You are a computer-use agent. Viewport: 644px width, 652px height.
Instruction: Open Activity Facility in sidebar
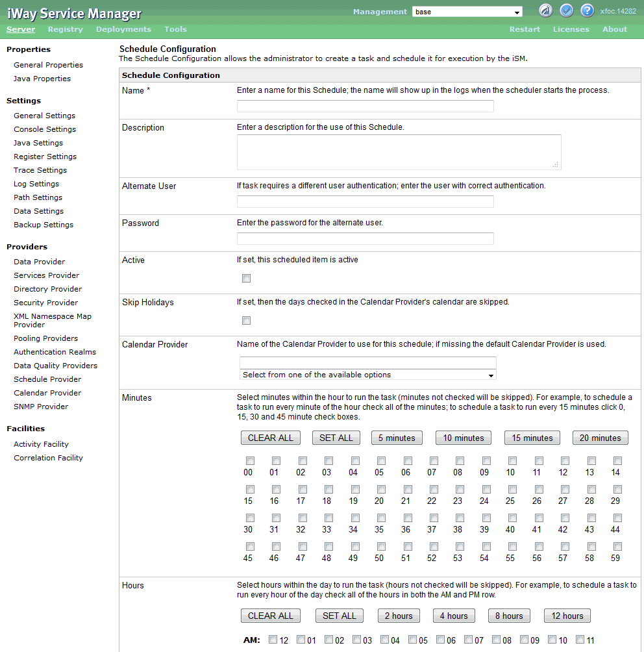point(41,444)
